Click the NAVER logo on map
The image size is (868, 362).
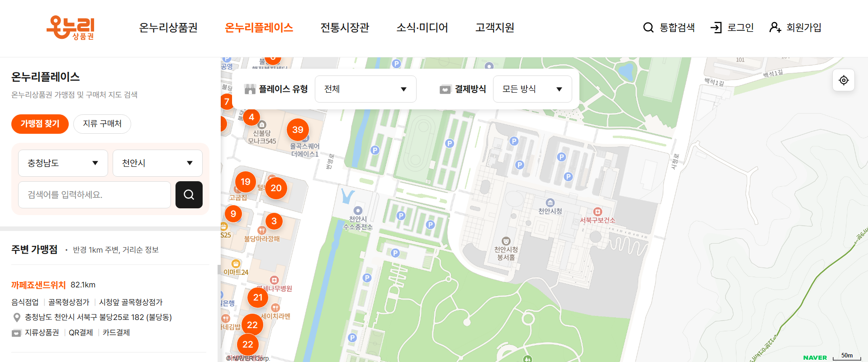tap(815, 357)
